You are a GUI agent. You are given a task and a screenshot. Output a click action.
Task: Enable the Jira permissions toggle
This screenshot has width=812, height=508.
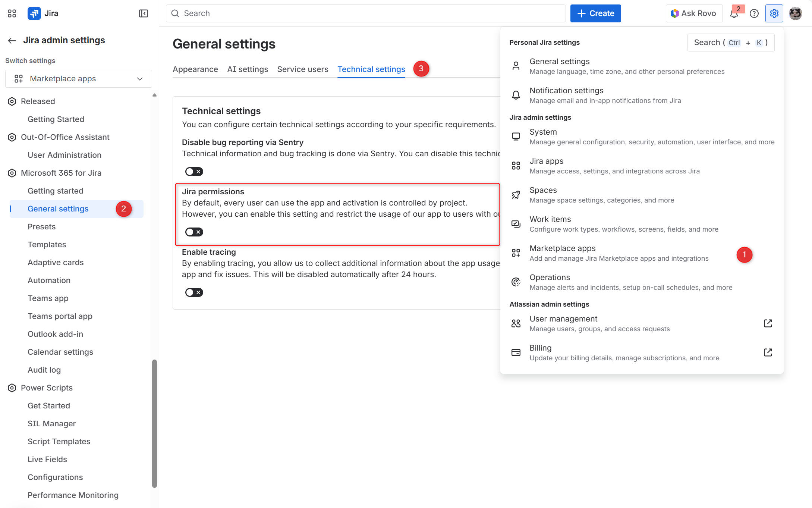pos(194,232)
